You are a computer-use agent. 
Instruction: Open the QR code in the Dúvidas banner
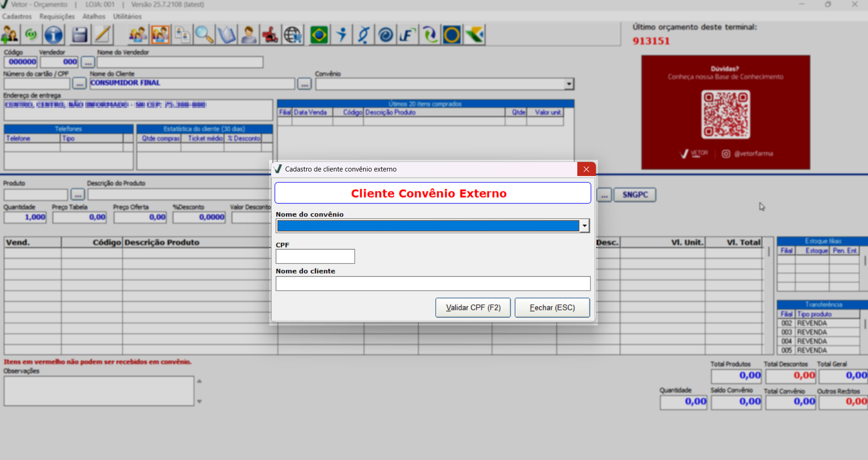(x=726, y=114)
